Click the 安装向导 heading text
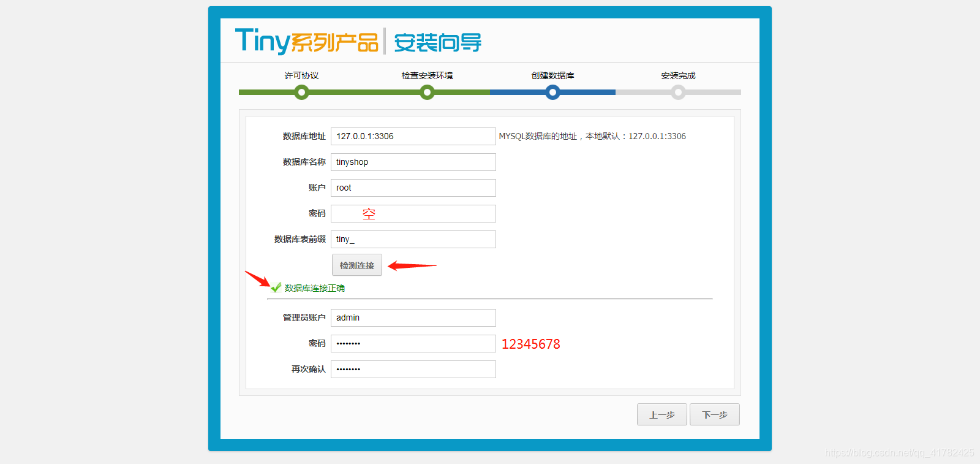This screenshot has width=980, height=464. pos(437,43)
